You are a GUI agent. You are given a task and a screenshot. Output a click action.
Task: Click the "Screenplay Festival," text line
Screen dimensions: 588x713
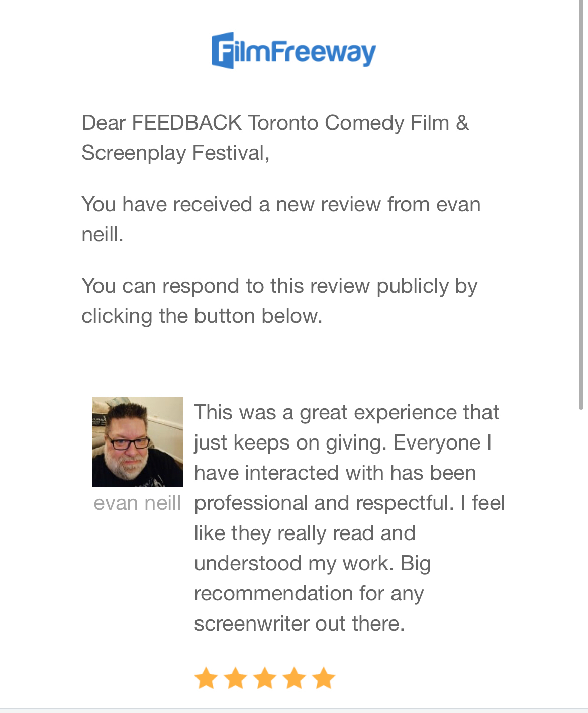(175, 153)
